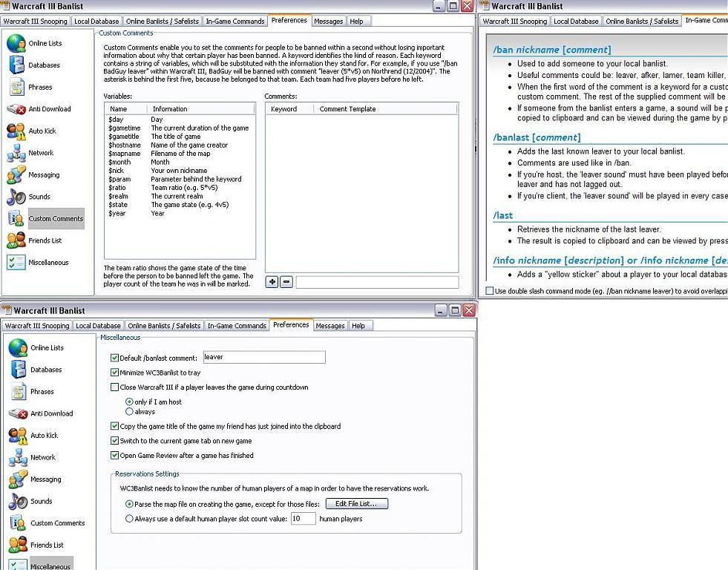Select the $year variable row

tap(180, 214)
